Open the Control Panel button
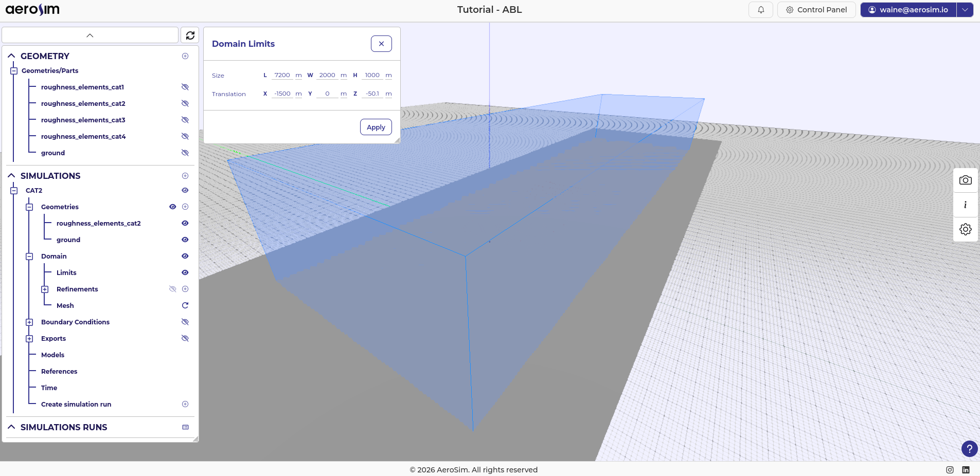Image resolution: width=980 pixels, height=476 pixels. coord(816,10)
